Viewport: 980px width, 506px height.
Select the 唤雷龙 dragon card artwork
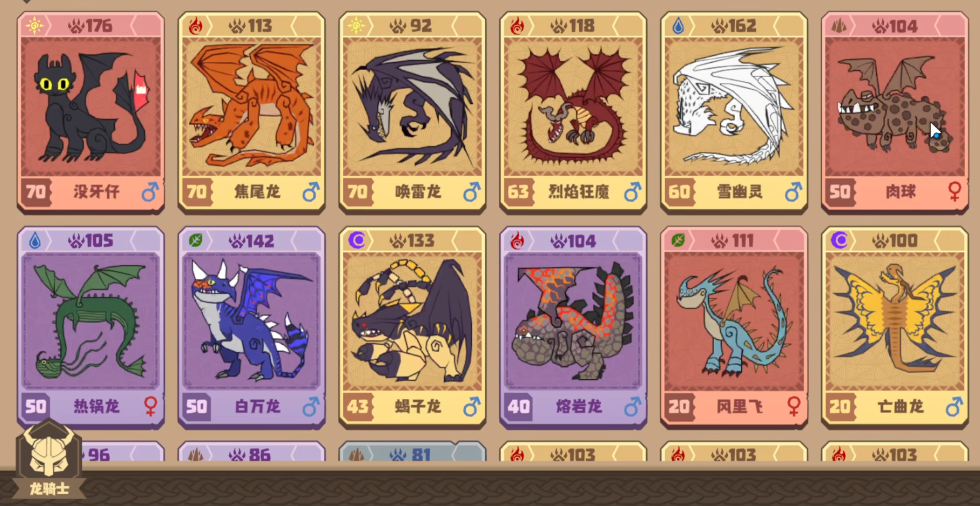click(413, 107)
